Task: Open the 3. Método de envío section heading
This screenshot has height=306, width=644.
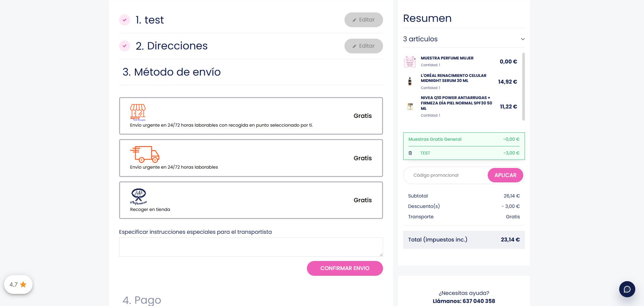Action: (171, 72)
